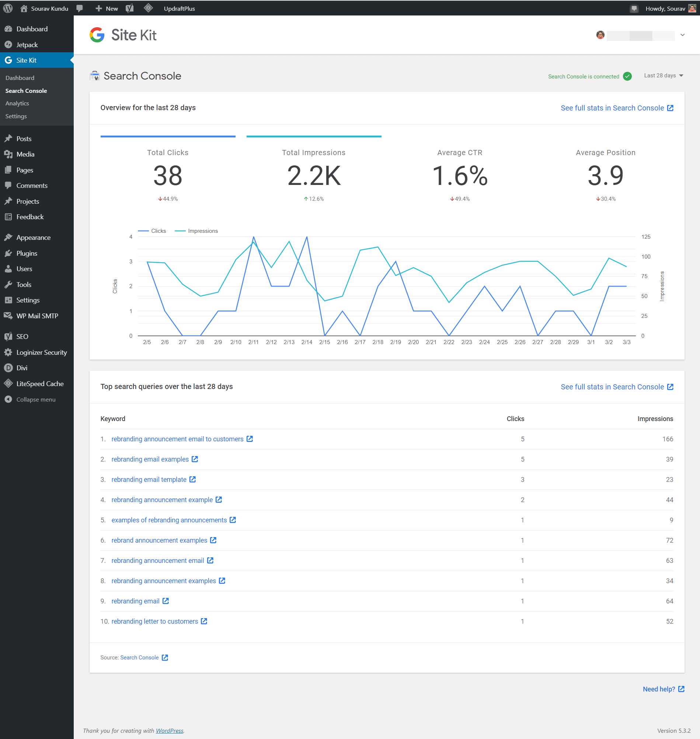
Task: Click the green connected checkmark icon
Action: pos(627,76)
